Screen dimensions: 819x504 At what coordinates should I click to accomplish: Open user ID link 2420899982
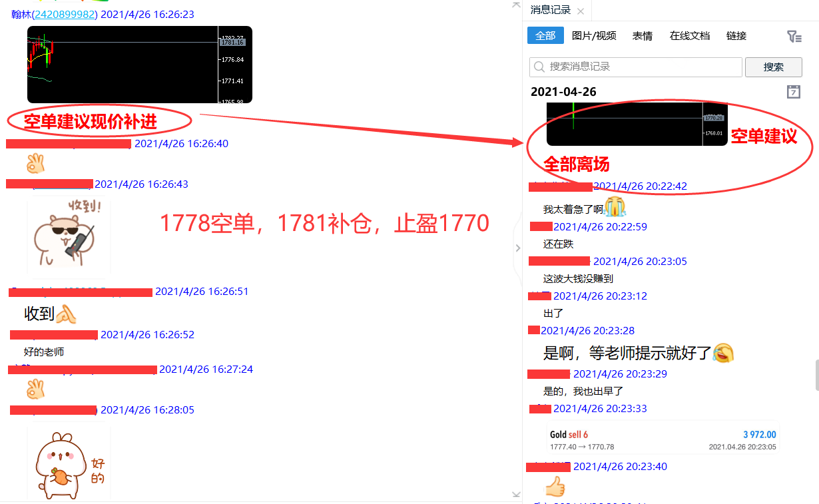click(65, 14)
